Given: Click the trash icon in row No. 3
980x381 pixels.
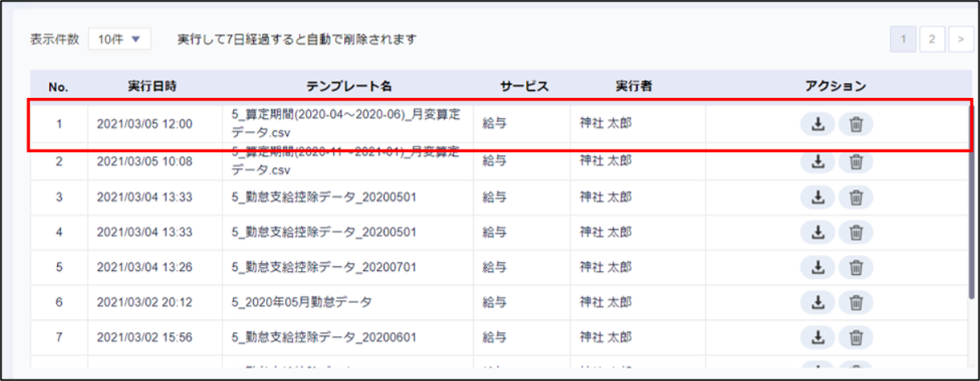Looking at the screenshot, I should coord(855,197).
